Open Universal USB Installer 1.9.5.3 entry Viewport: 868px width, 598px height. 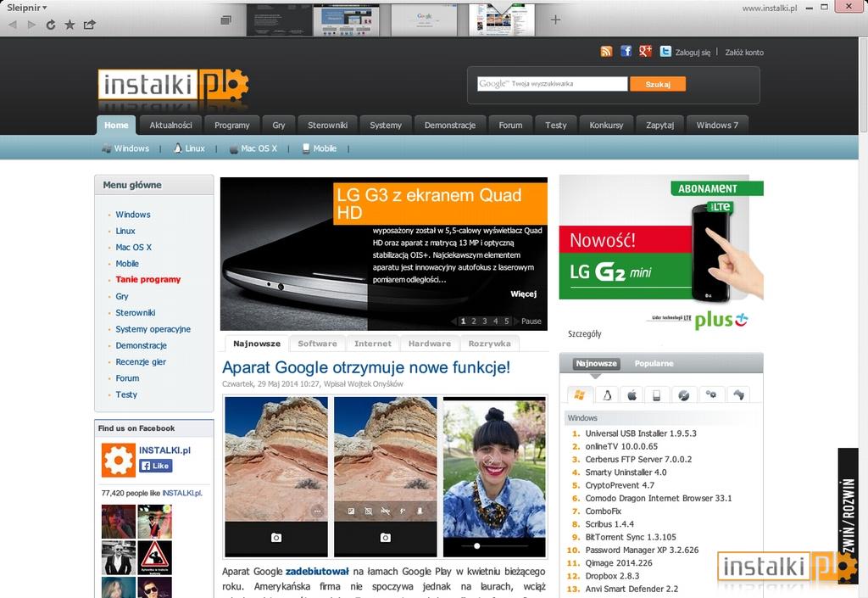point(641,433)
